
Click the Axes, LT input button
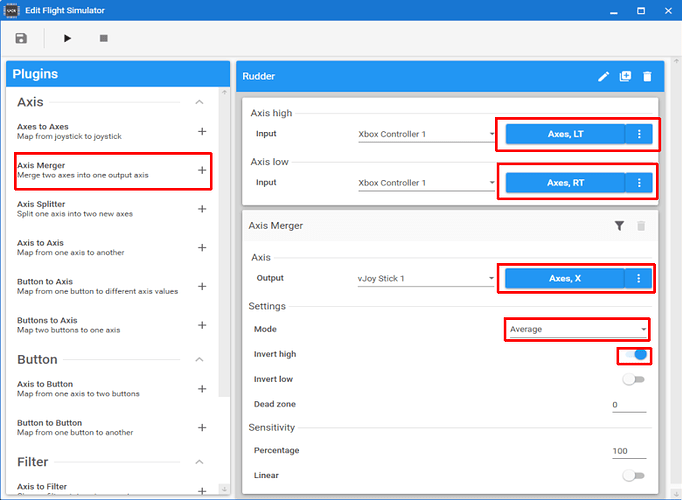click(565, 134)
